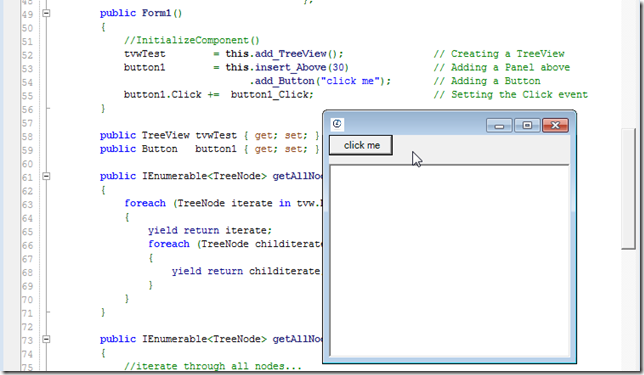Image resolution: width=644 pixels, height=375 pixels.
Task: Click the "click me" string on line 54
Action: pyautogui.click(x=350, y=81)
